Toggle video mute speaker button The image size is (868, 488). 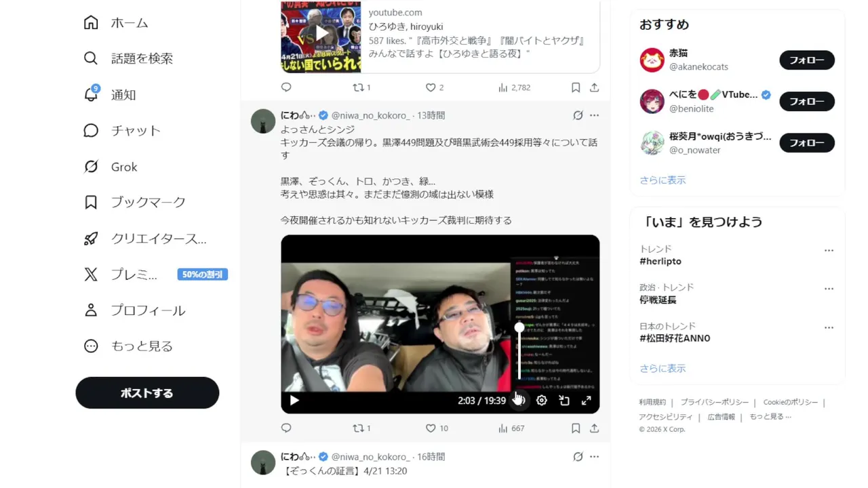pos(519,401)
